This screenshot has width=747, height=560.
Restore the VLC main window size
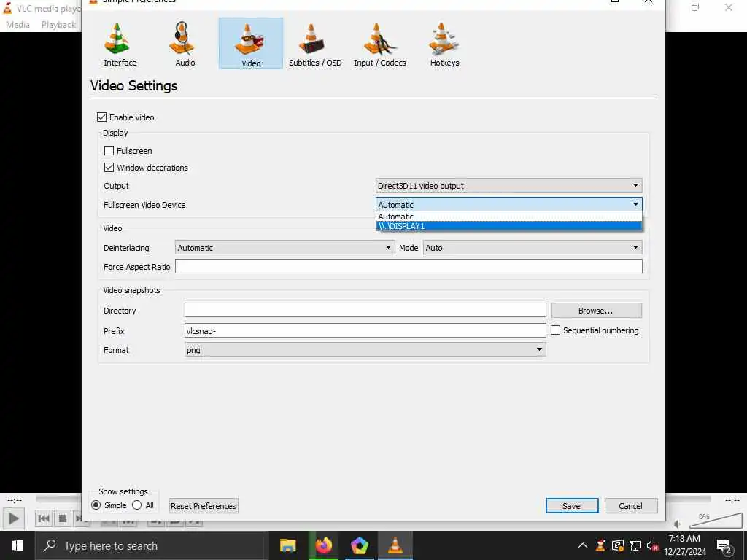tap(695, 7)
